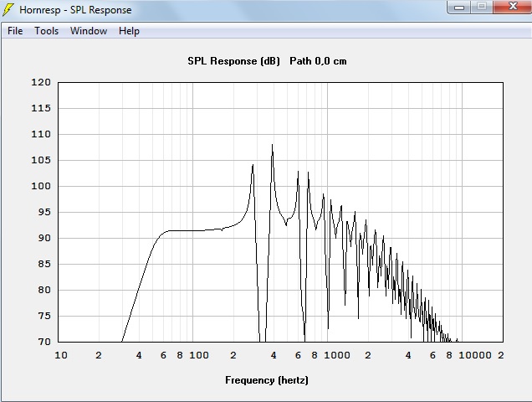The height and width of the screenshot is (402, 532).
Task: Click the 'Frequency (hertz)' axis label
Action: pos(267,380)
